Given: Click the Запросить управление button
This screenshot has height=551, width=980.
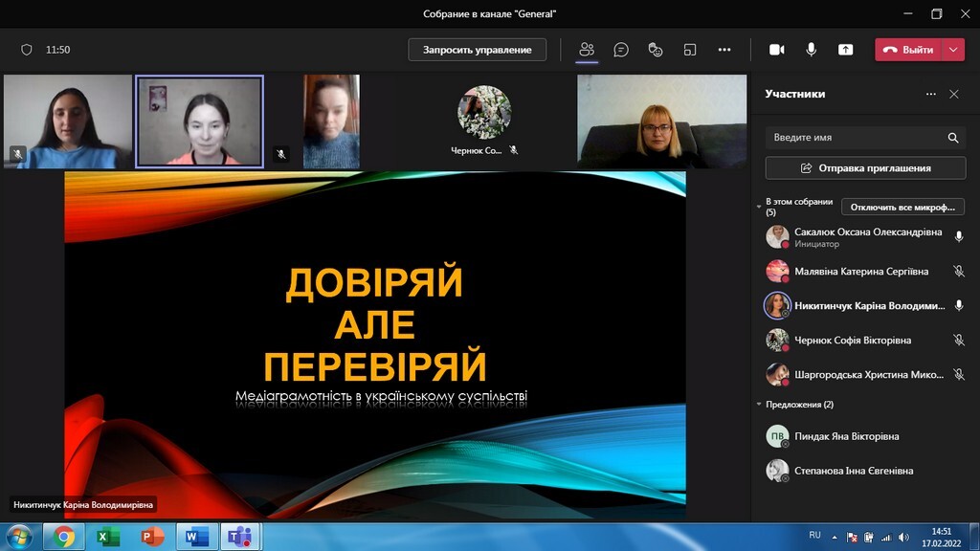Looking at the screenshot, I should pos(477,50).
